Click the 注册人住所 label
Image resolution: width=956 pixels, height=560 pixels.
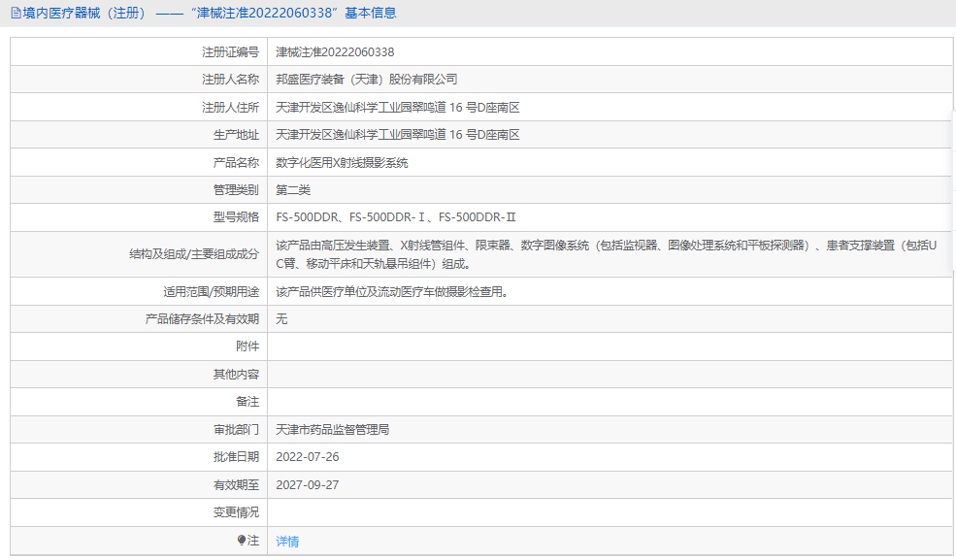coord(230,108)
